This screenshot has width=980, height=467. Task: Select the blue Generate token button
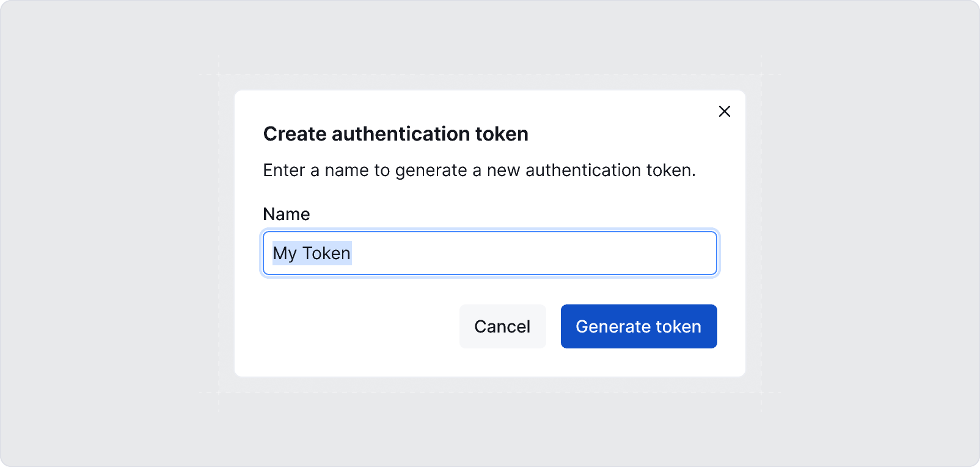[x=638, y=326]
